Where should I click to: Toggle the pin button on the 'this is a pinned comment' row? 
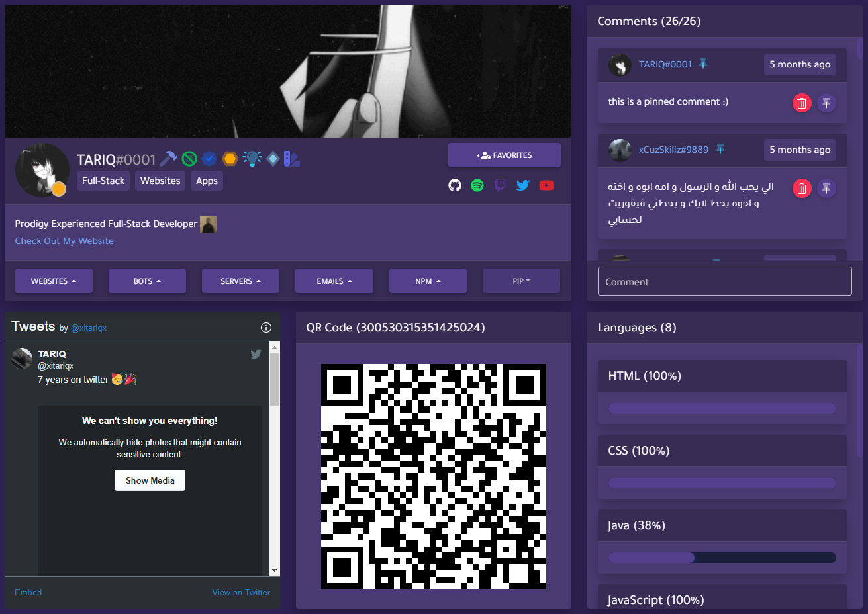[x=826, y=103]
